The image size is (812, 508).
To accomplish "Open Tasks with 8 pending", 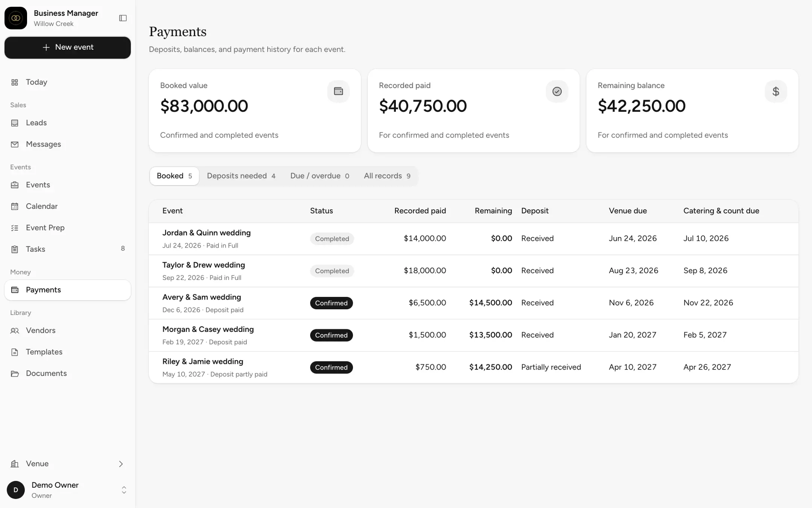I will [68, 249].
